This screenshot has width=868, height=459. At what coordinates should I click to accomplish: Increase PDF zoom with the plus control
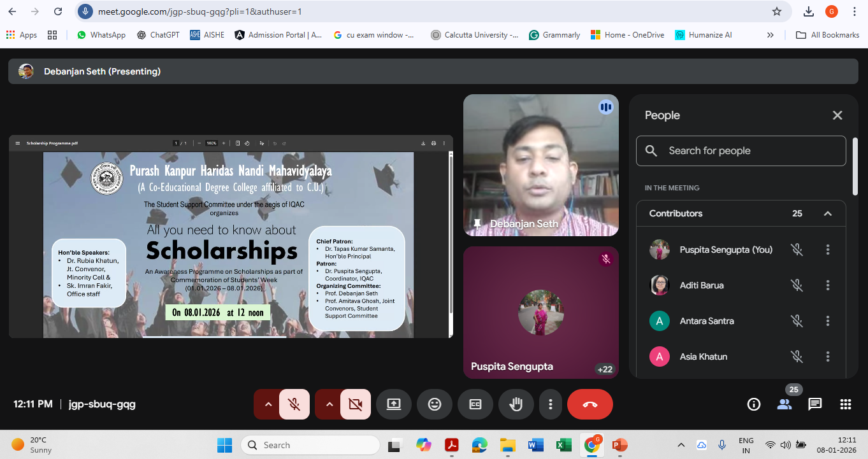224,143
